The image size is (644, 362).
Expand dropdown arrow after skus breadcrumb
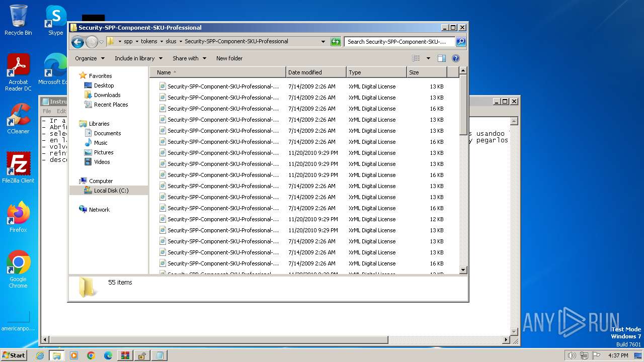[x=181, y=42]
